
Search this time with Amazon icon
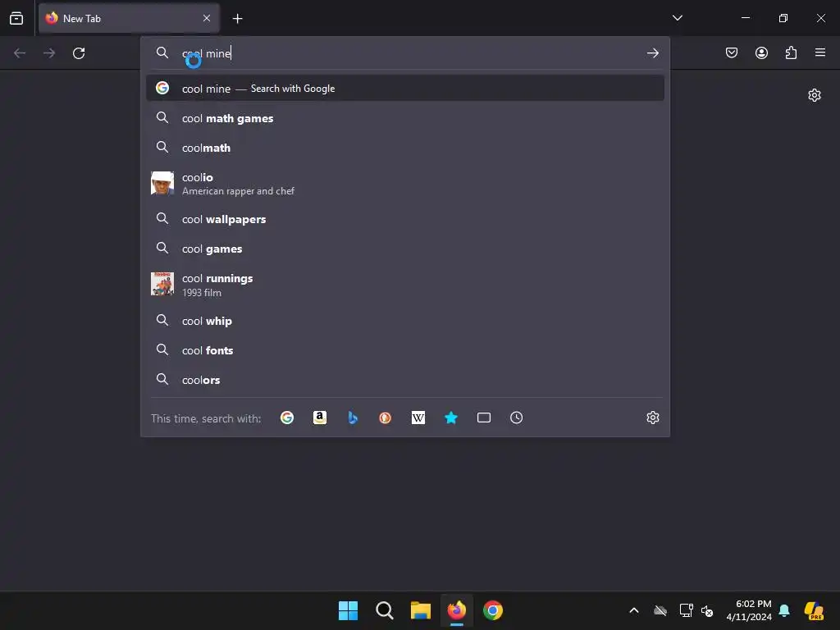(x=320, y=418)
